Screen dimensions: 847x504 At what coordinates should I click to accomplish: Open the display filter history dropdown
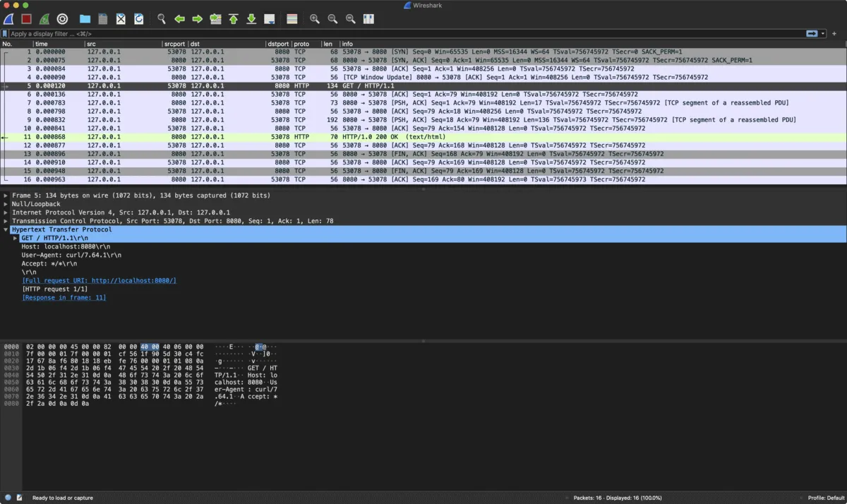pos(824,33)
